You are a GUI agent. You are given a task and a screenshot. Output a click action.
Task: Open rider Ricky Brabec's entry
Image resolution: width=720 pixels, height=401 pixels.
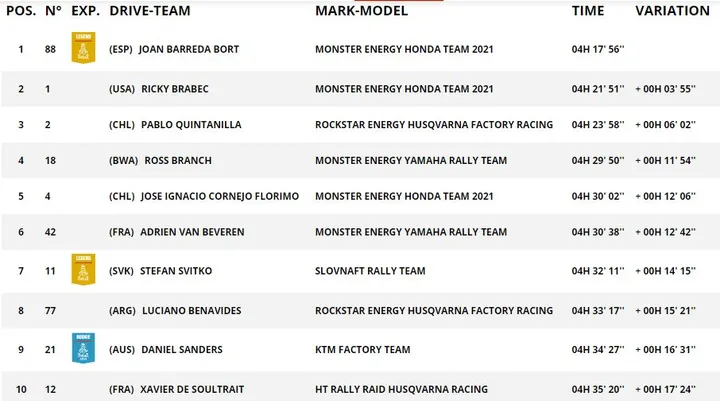coord(174,89)
